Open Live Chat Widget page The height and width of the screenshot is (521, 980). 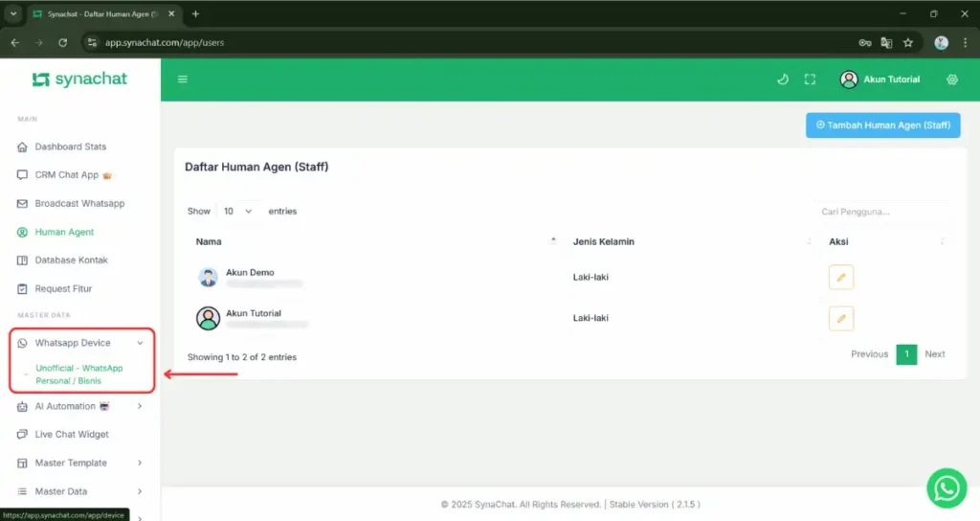click(71, 434)
